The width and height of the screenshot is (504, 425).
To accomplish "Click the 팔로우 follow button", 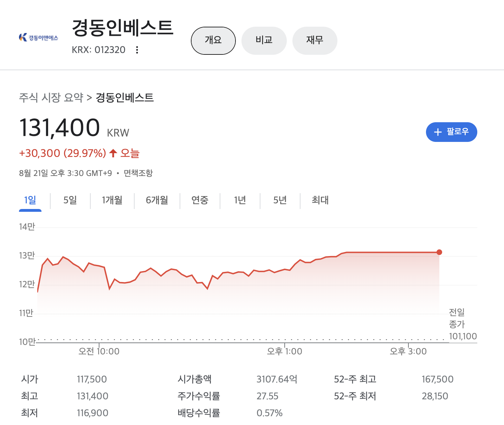I will [x=452, y=132].
